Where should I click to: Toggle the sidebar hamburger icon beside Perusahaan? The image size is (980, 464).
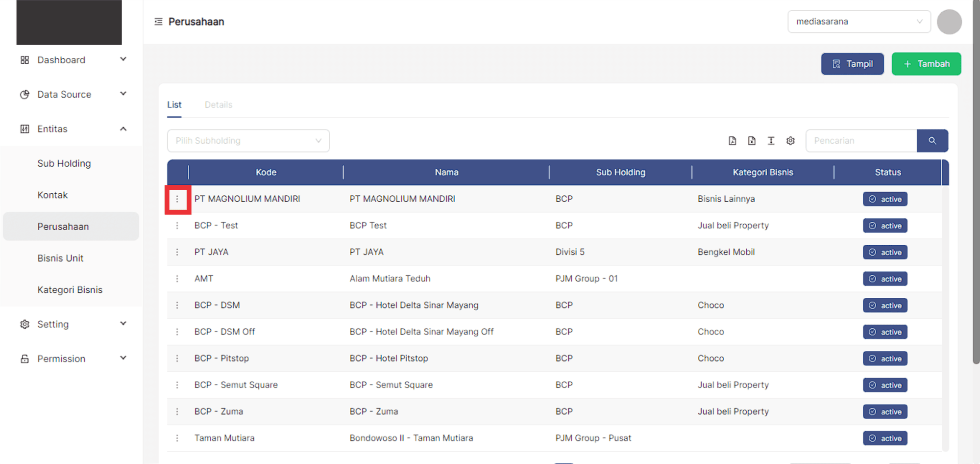(158, 22)
